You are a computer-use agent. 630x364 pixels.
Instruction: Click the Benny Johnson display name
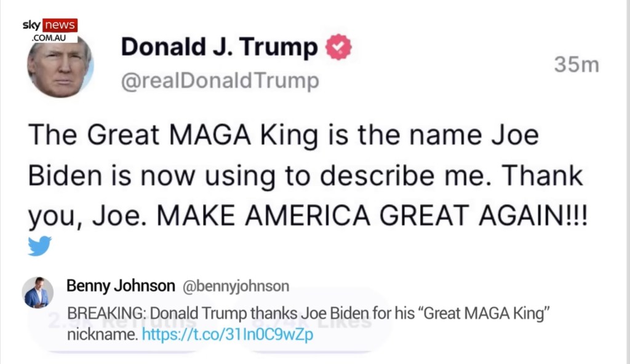click(x=121, y=286)
